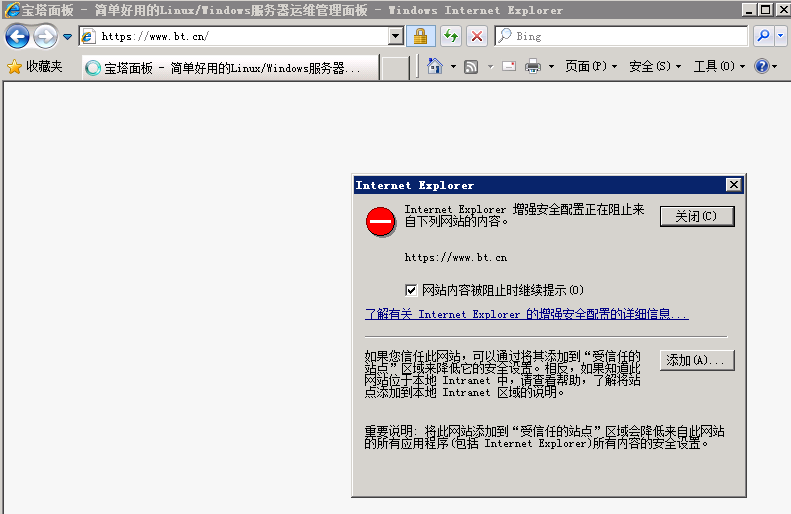The height and width of the screenshot is (514, 791).
Task: Click the address bar showing https://www.bt.cn/
Action: point(234,36)
